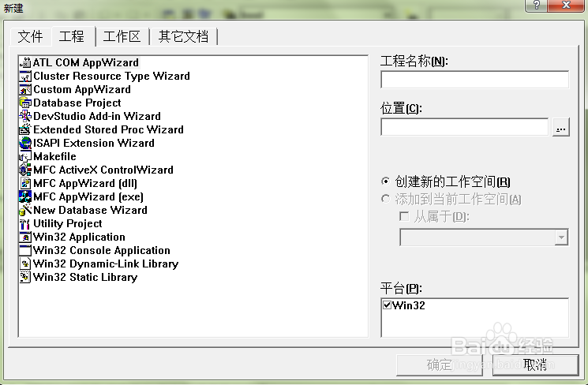Select the Custom AppWizard icon
Screen dimensions: 588x385
(25, 90)
